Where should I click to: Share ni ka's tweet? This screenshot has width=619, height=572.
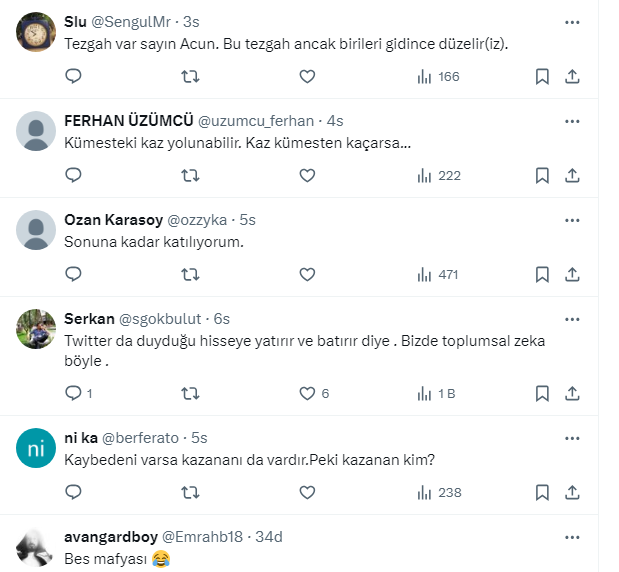[572, 492]
